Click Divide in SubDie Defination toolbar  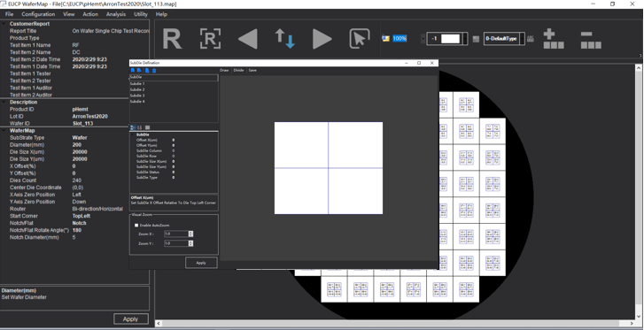(238, 70)
